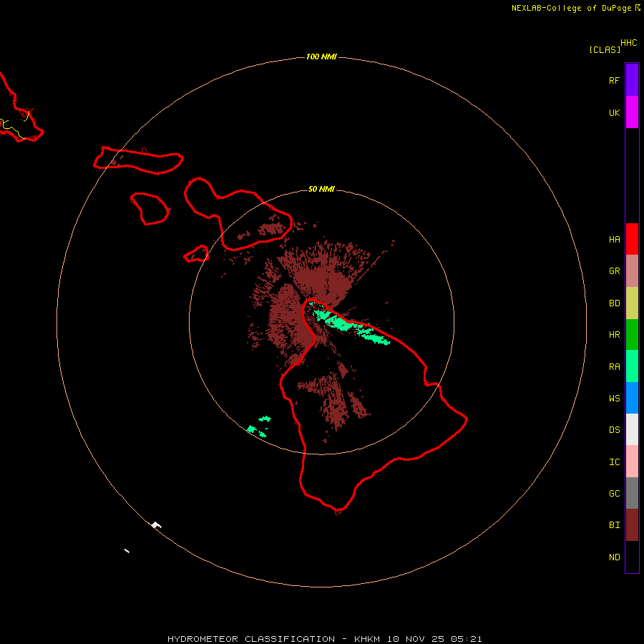Click the BD legend label

614,303
